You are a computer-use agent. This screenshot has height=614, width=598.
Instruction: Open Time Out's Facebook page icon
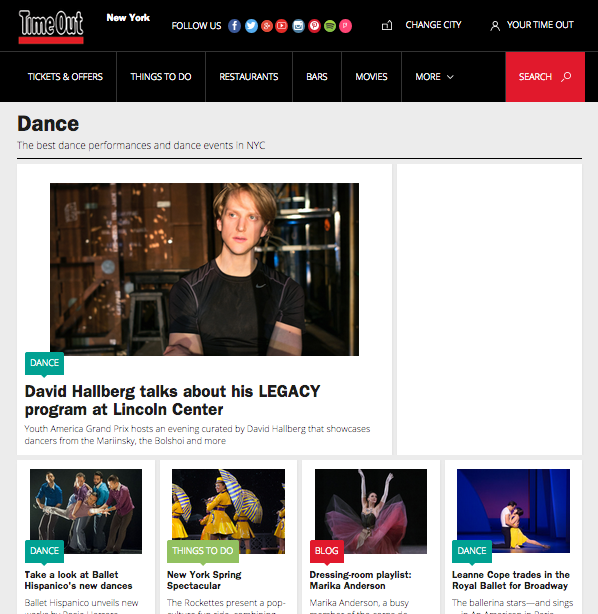pyautogui.click(x=234, y=26)
